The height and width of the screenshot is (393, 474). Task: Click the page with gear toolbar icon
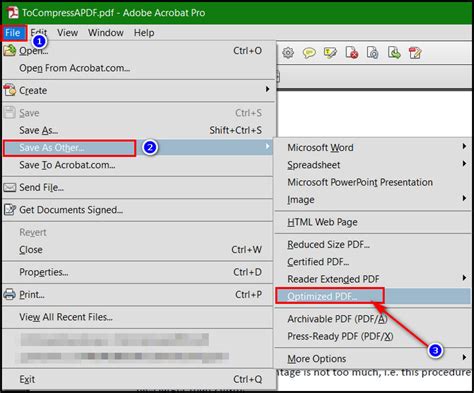[x=372, y=53]
